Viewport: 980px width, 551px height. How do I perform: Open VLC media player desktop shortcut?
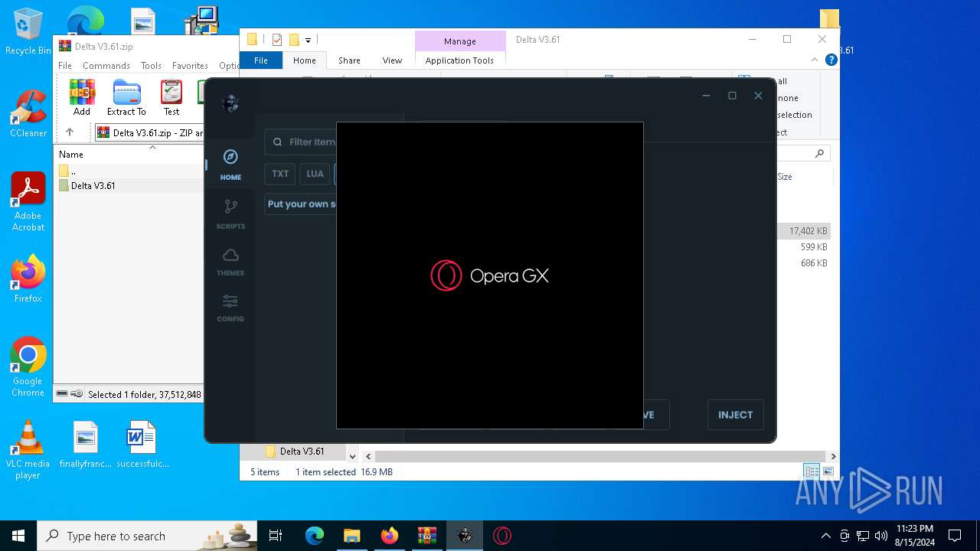[28, 450]
